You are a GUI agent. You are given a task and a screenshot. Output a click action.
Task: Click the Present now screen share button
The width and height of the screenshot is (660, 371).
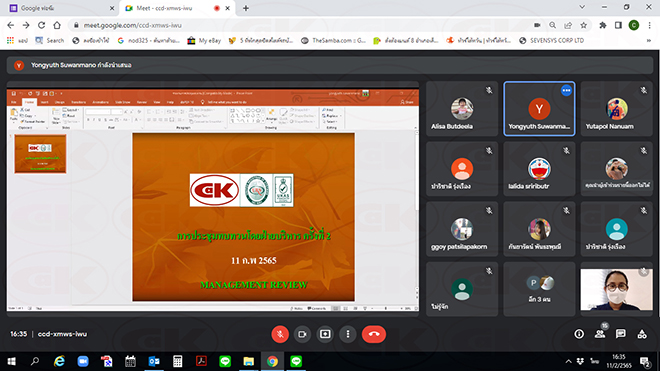pyautogui.click(x=325, y=334)
